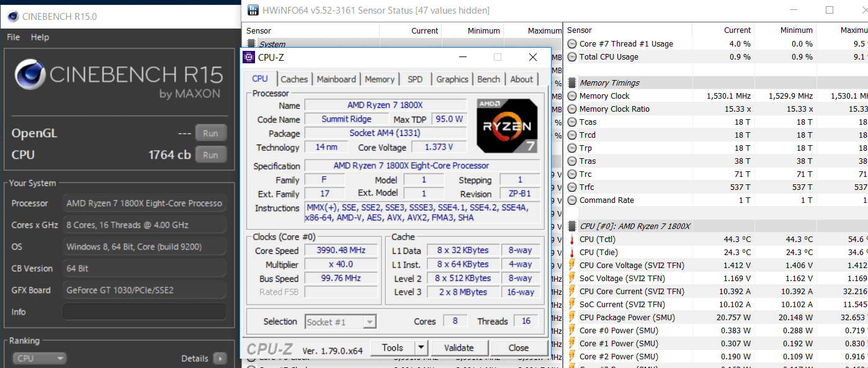
Task: Click the icon beside Memory Clock Ratio
Action: (572, 109)
